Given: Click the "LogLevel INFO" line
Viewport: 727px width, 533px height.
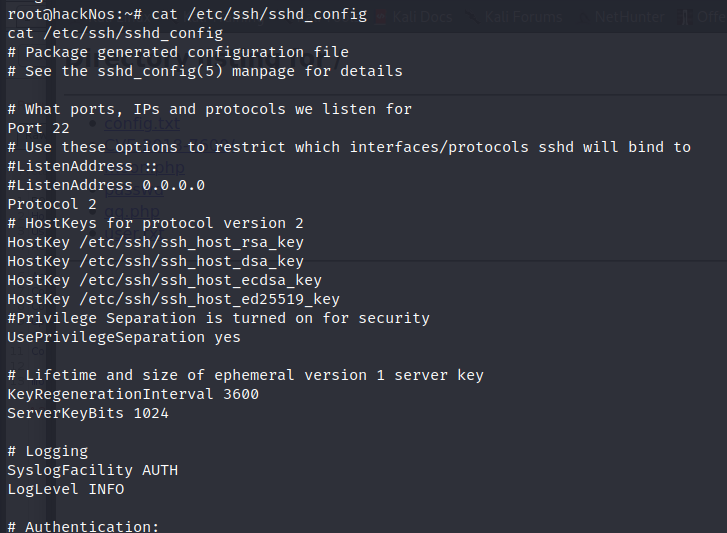Looking at the screenshot, I should click(x=66, y=489).
